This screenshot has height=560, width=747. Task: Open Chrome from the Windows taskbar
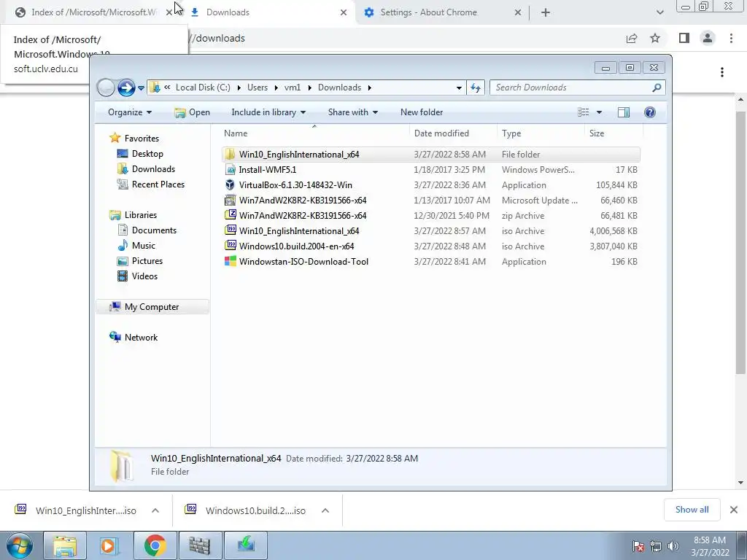click(155, 545)
